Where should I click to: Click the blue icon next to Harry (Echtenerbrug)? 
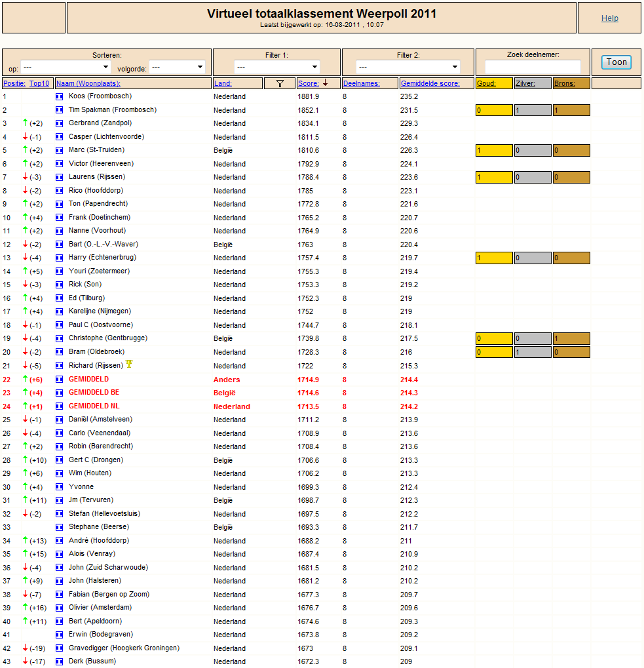pyautogui.click(x=59, y=258)
